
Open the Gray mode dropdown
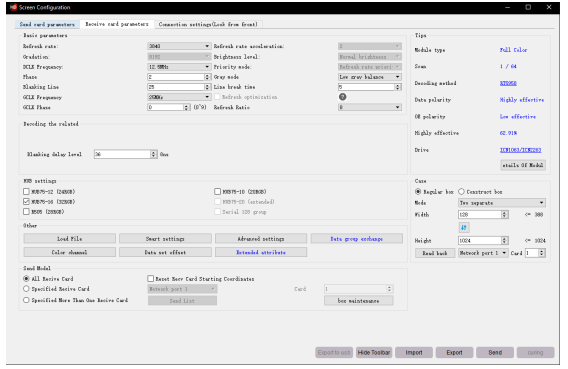tap(369, 77)
